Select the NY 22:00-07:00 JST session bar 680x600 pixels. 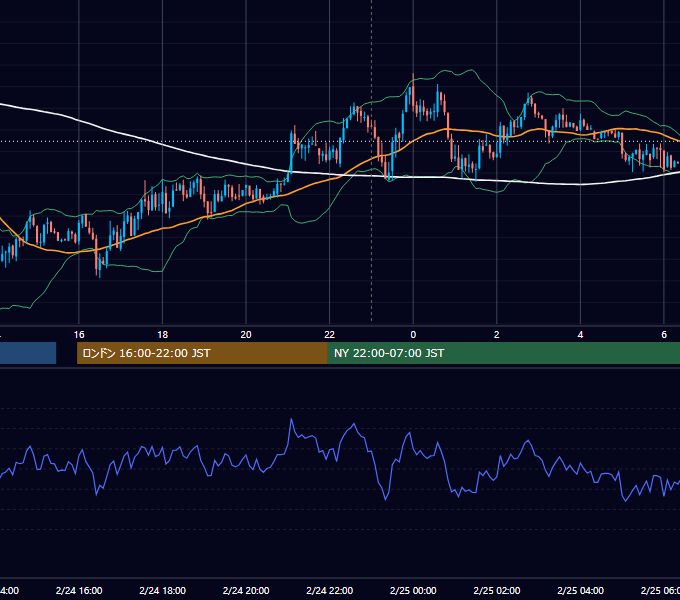[503, 353]
